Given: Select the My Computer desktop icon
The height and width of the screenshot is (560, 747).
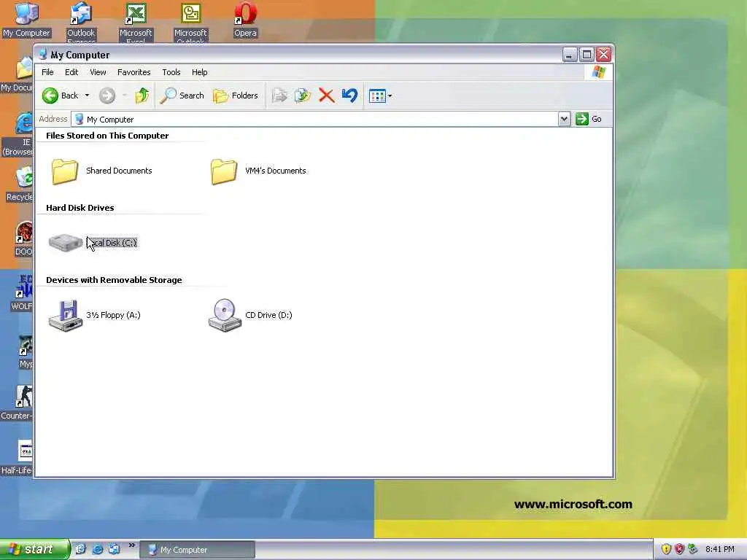Looking at the screenshot, I should (26, 19).
